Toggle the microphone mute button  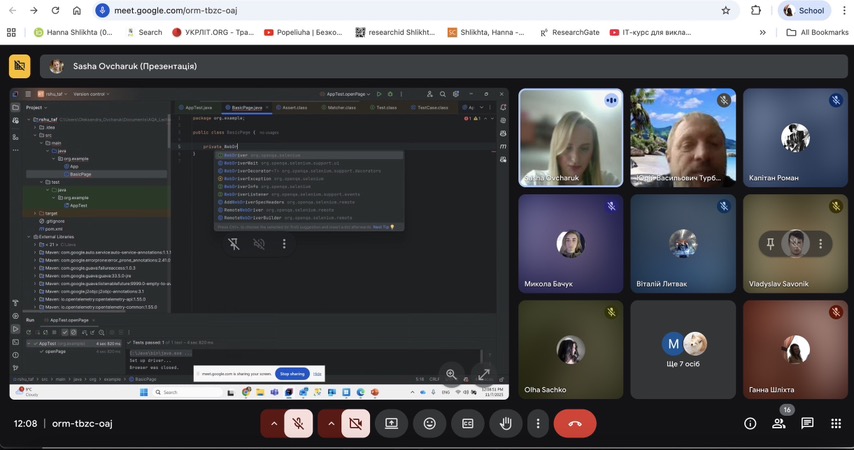298,423
